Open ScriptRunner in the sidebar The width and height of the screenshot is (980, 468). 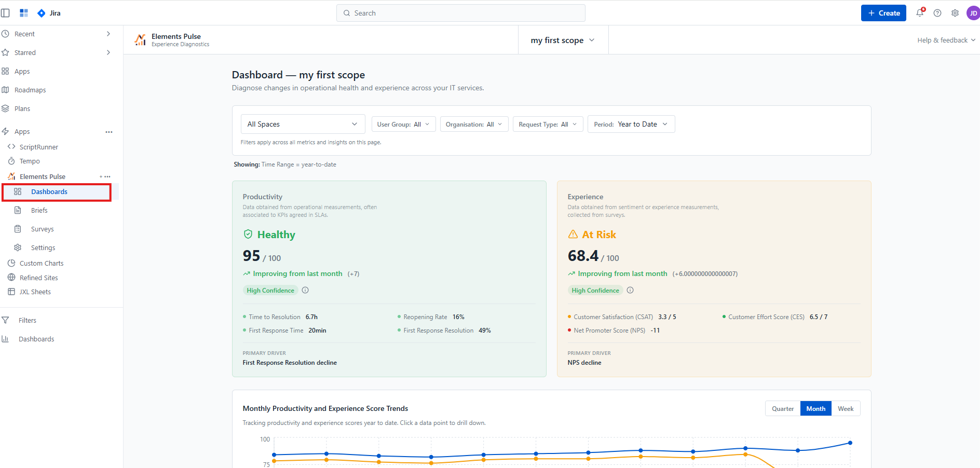point(39,147)
